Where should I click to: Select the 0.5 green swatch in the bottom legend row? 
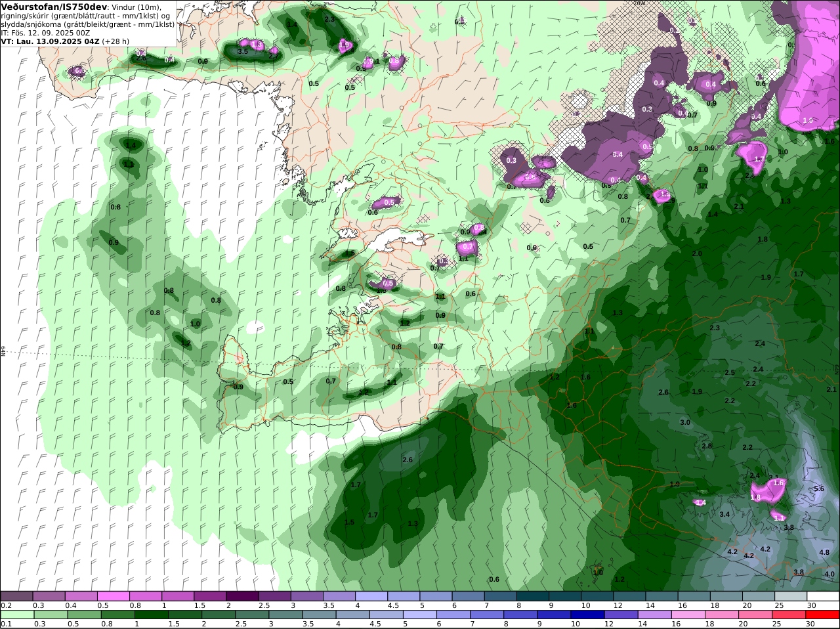[x=84, y=615]
